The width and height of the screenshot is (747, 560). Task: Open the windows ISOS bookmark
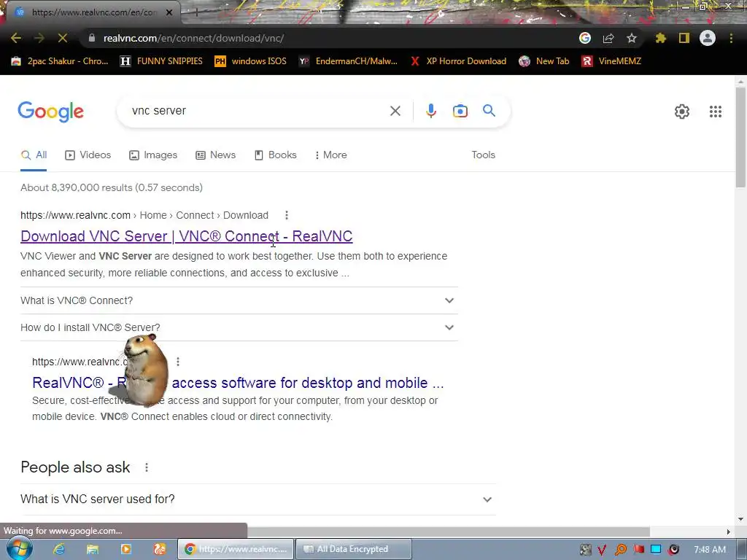click(251, 61)
